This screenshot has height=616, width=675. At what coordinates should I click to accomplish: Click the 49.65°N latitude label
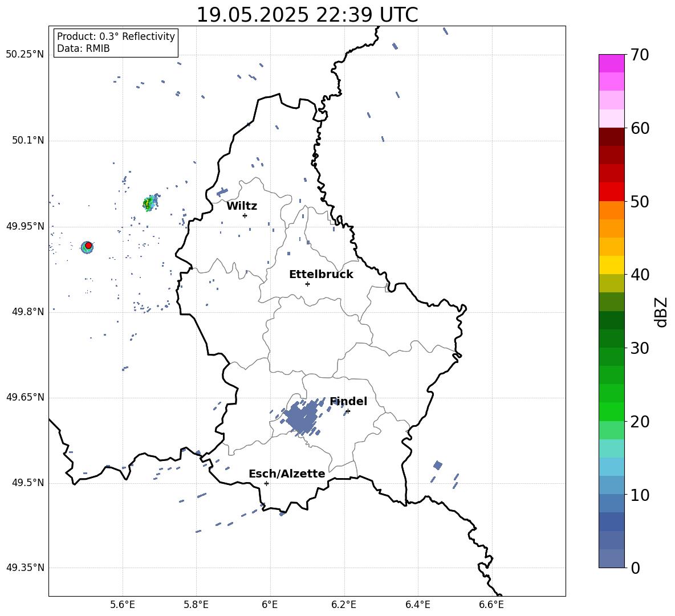25,397
